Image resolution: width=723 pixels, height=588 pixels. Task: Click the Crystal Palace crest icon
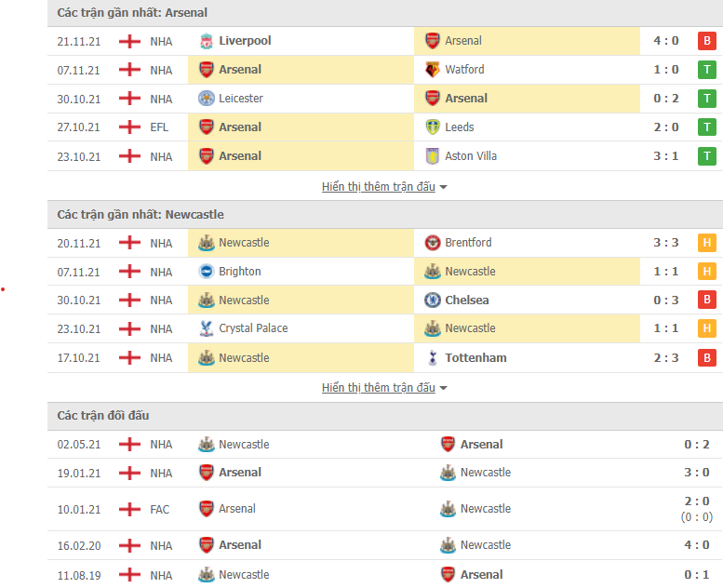(207, 328)
